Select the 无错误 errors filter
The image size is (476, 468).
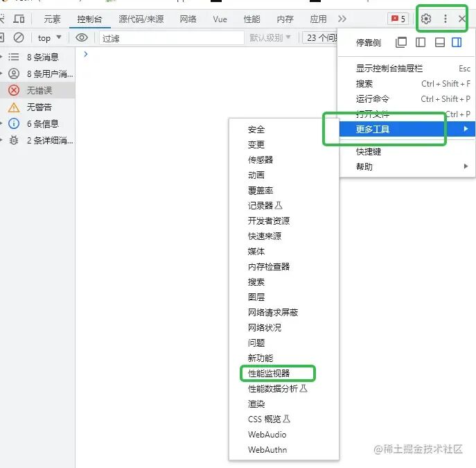[x=37, y=90]
